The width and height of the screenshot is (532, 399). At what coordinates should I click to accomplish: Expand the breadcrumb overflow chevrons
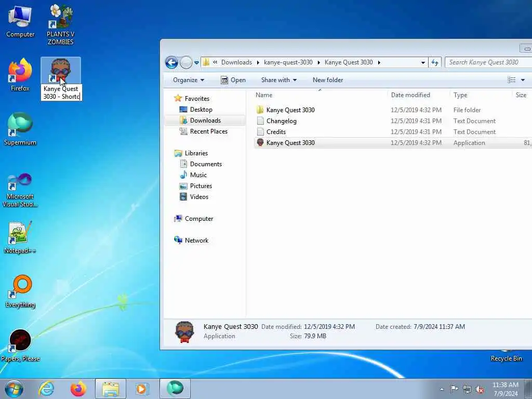point(215,62)
